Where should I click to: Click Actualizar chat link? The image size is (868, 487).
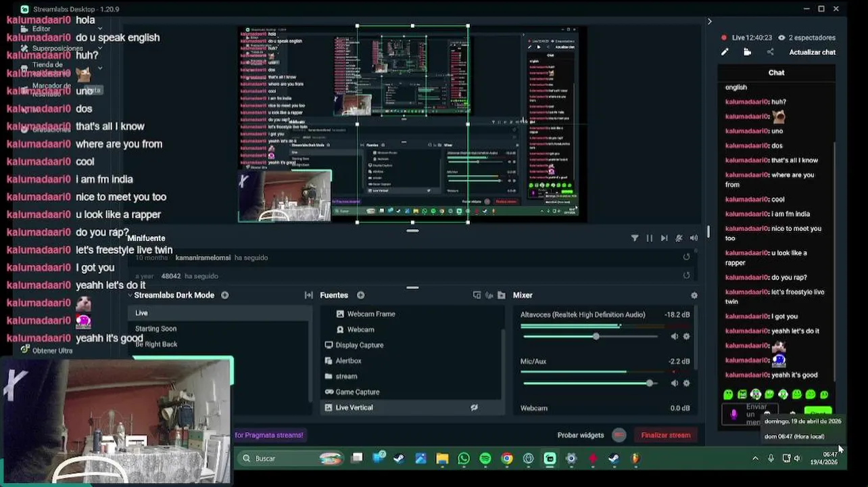click(812, 52)
